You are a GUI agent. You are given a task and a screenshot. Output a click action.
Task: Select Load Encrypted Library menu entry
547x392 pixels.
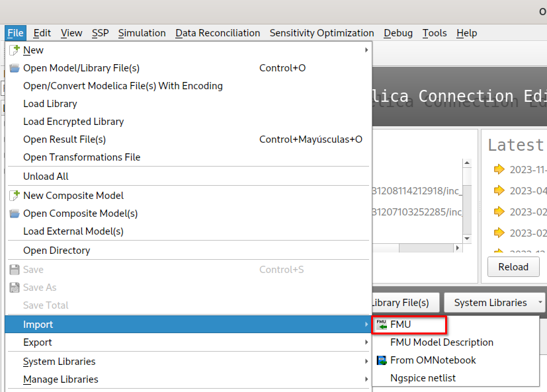(x=73, y=121)
